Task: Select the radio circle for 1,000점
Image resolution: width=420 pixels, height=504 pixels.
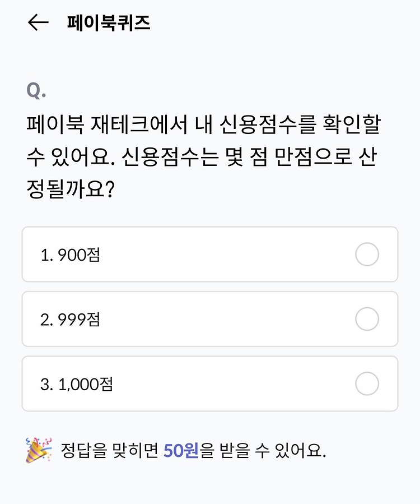Action: tap(367, 383)
